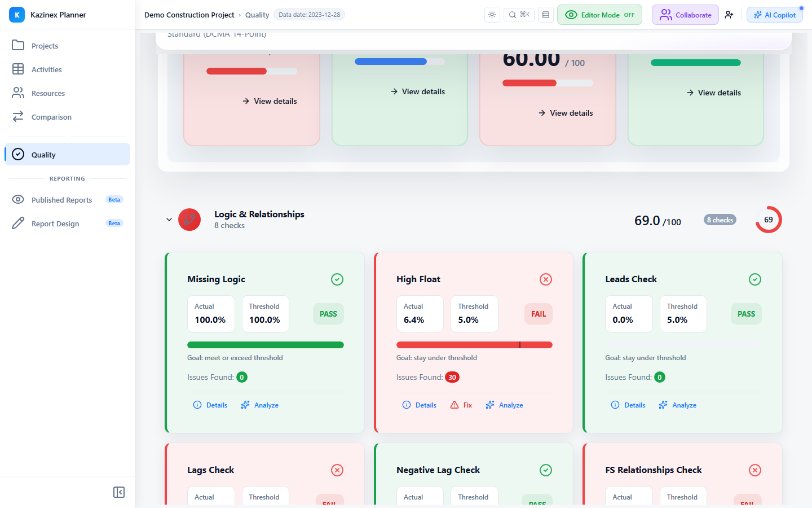Select Quality checkmark icon in sidebar

coord(18,154)
